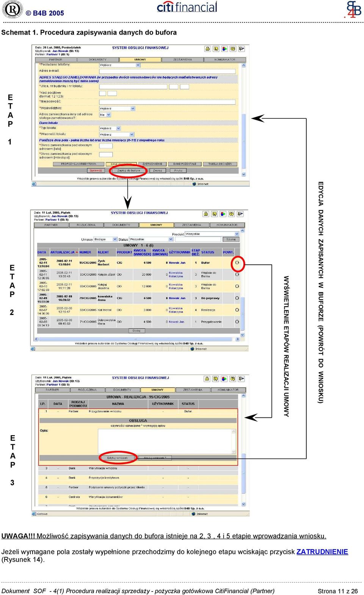Click the 'DANE POZOSTAŁE' step button
Image resolution: width=364 pixels, height=595 pixels.
point(185,164)
